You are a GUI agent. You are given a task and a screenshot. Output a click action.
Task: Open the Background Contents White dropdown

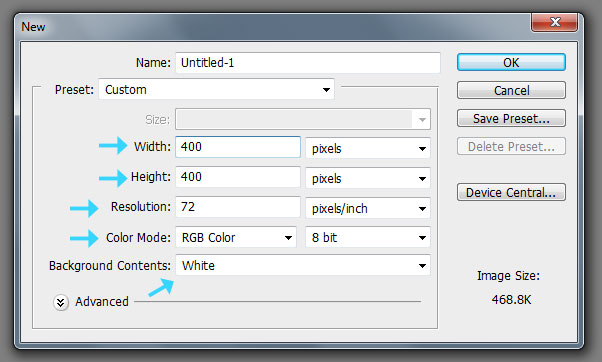tap(303, 265)
